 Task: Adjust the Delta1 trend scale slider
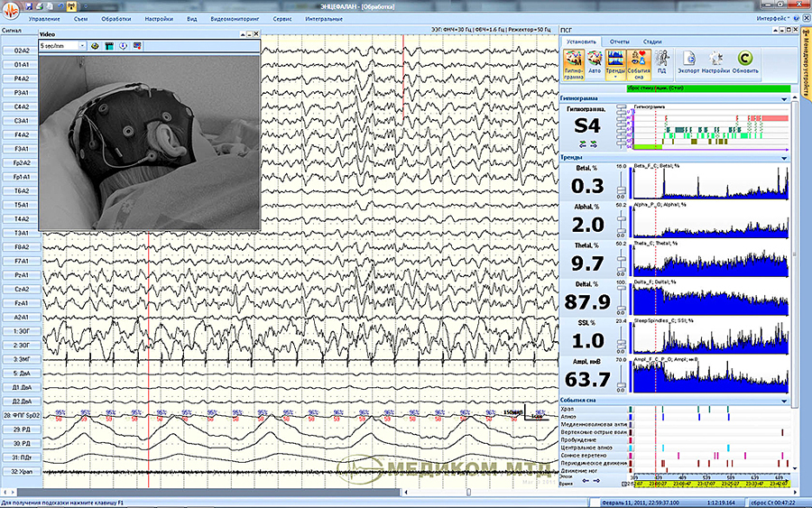pyautogui.click(x=621, y=297)
